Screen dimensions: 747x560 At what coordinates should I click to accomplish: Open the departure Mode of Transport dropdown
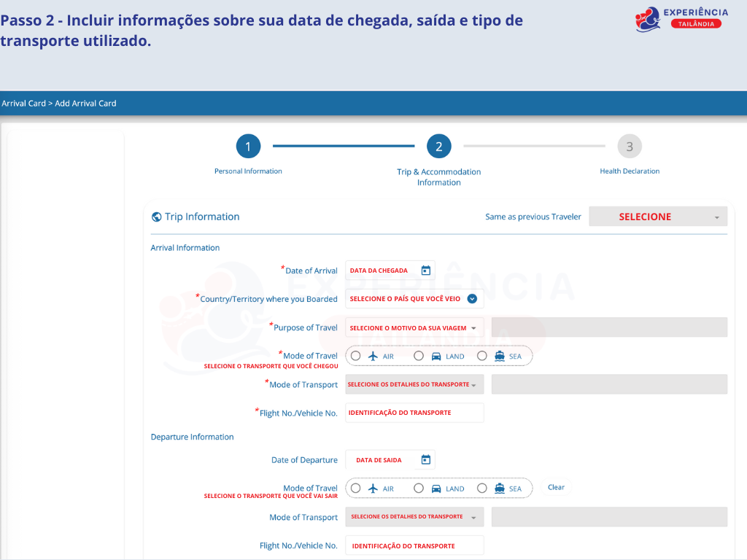pos(414,517)
